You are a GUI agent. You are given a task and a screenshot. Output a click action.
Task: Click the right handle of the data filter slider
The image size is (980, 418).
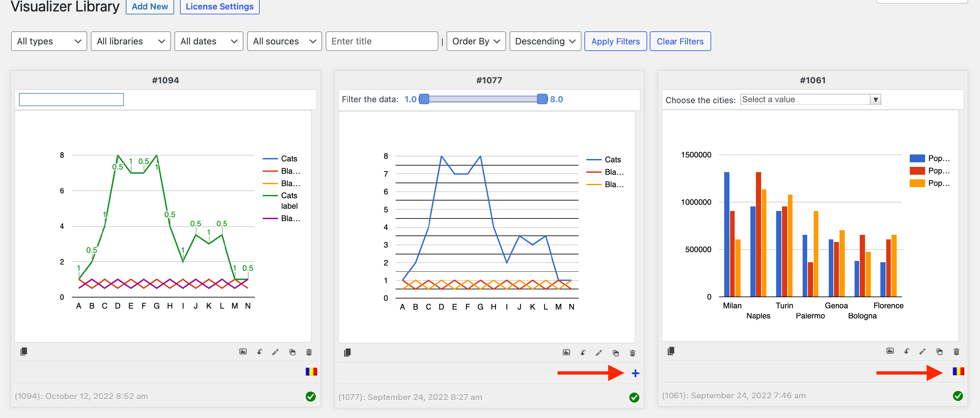coord(542,99)
